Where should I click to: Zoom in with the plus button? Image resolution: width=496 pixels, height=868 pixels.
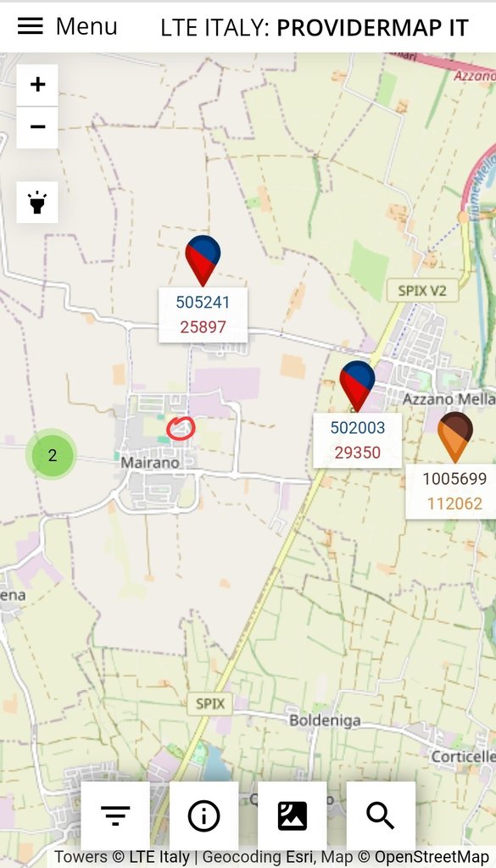pyautogui.click(x=37, y=85)
